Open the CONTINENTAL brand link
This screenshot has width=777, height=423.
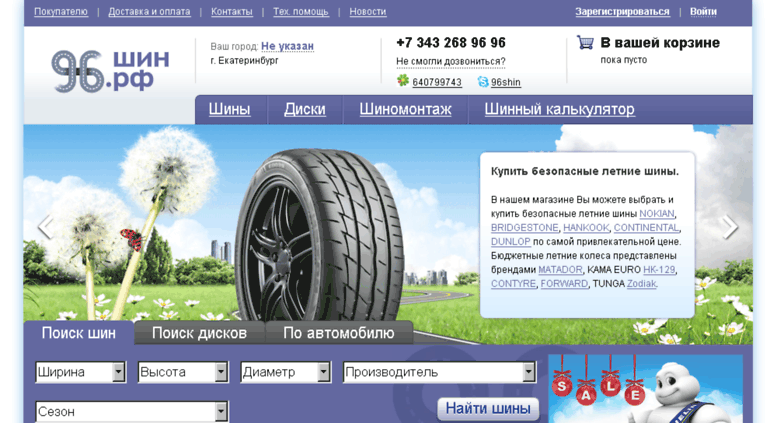click(646, 227)
